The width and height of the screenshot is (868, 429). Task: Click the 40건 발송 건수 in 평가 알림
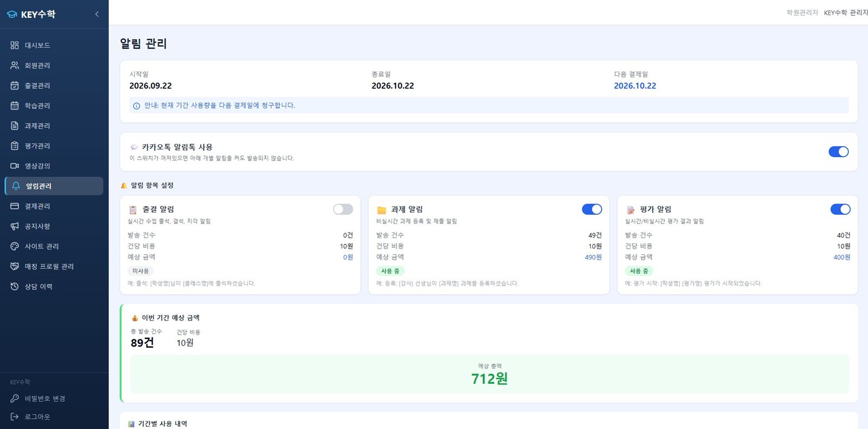click(x=844, y=235)
